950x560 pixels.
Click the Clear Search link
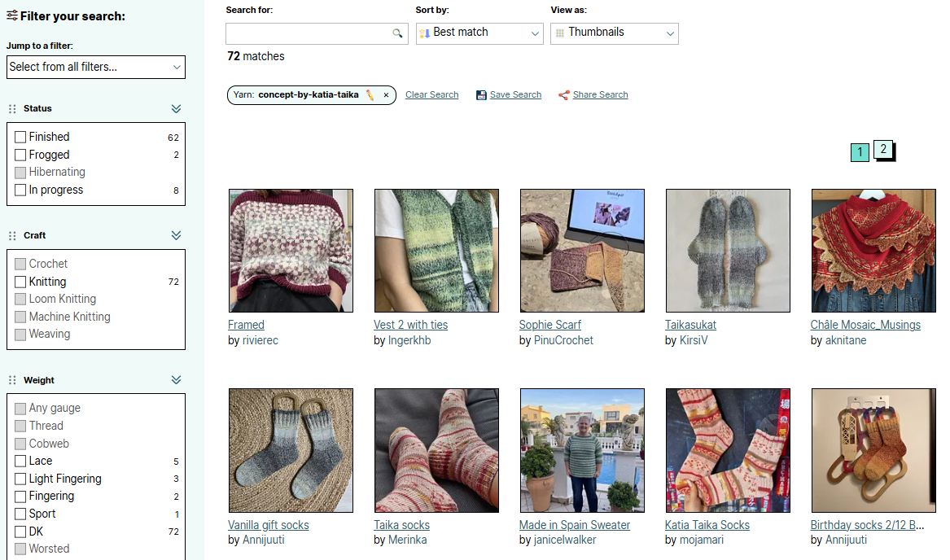[431, 95]
